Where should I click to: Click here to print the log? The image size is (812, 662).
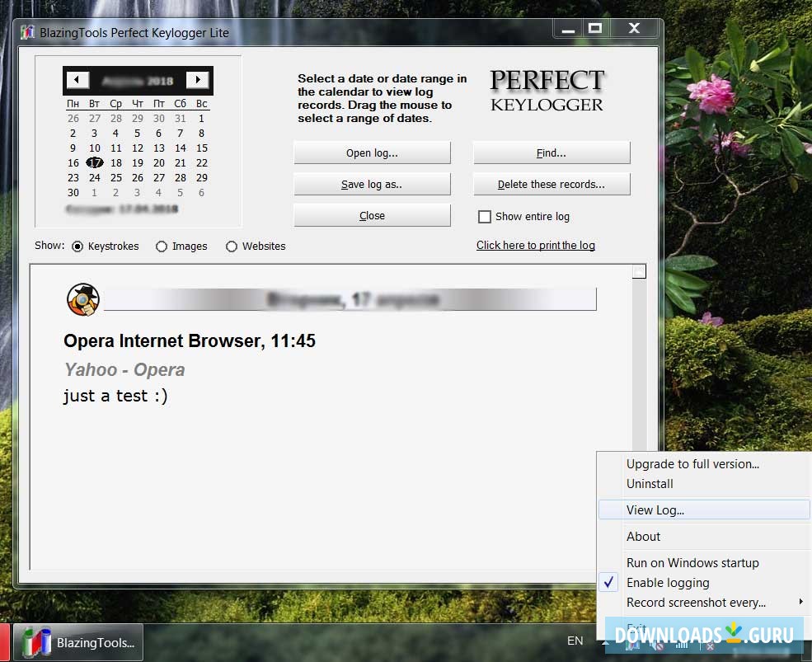pos(536,245)
